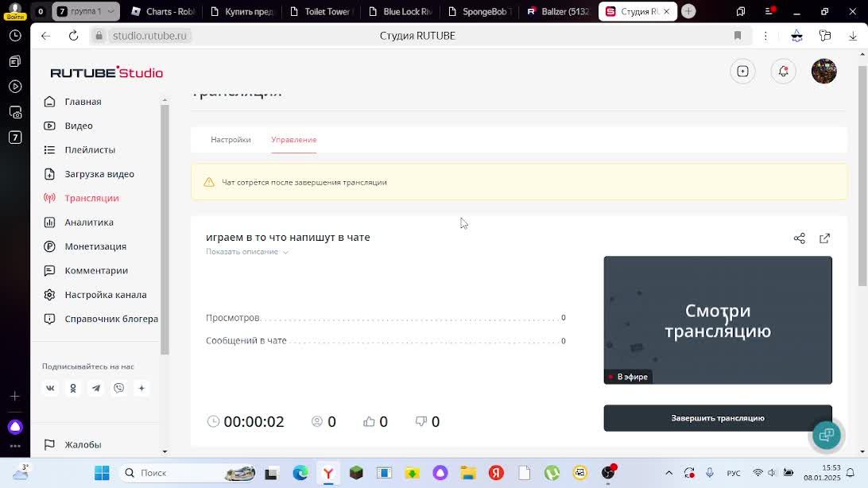868x488 pixels.
Task: Bookmark the page with the bookmark icon
Action: pyautogui.click(x=738, y=36)
